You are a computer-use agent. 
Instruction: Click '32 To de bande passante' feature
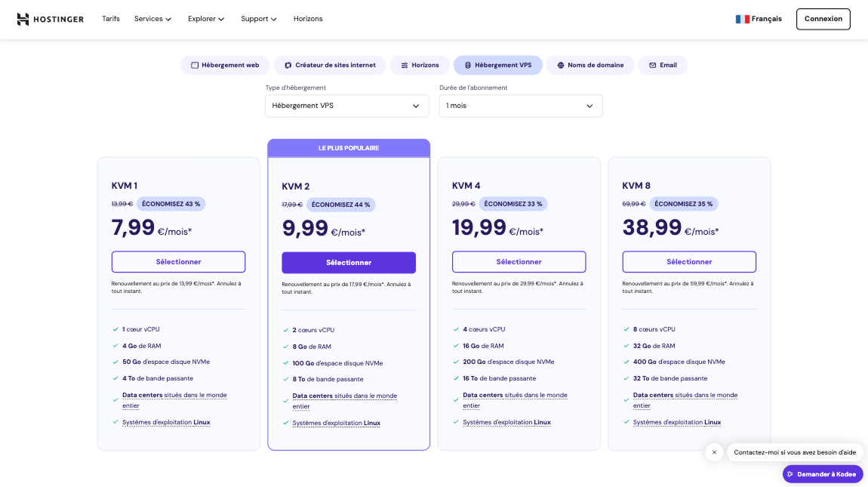670,378
